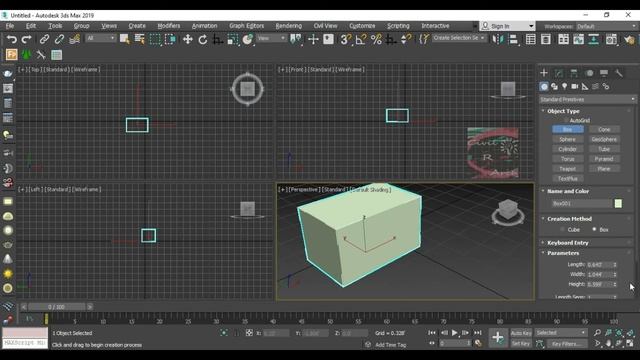
Task: Open the Standard Primitives category dropdown
Action: (587, 99)
